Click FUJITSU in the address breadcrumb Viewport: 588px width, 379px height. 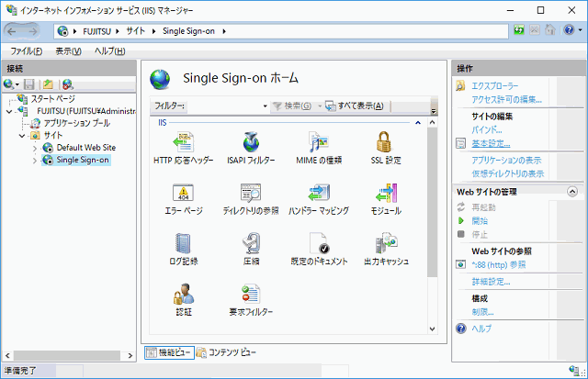pos(97,31)
